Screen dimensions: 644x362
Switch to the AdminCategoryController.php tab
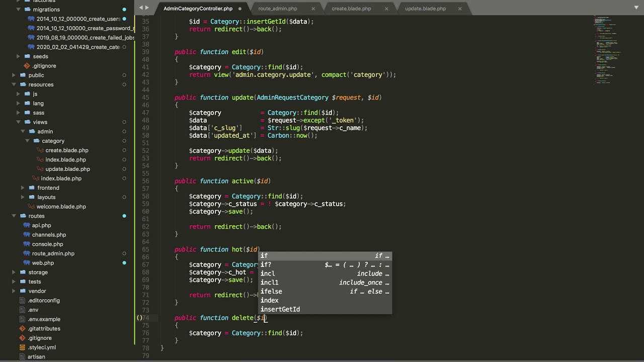tap(198, 9)
